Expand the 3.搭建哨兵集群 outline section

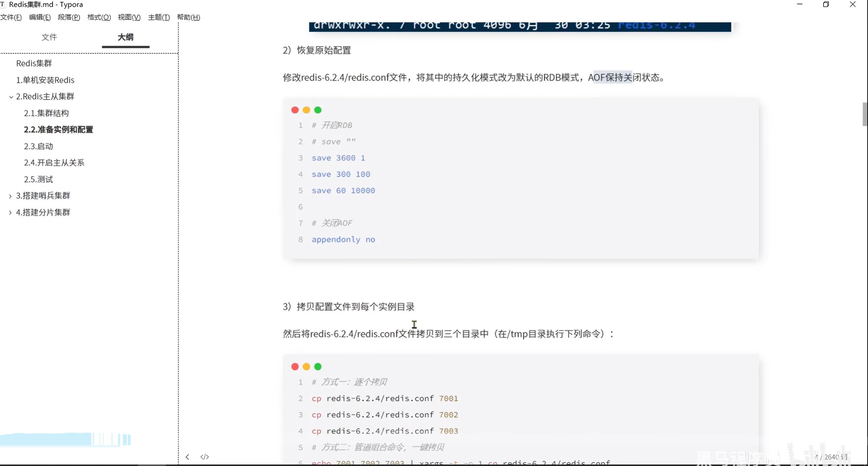[x=10, y=196]
